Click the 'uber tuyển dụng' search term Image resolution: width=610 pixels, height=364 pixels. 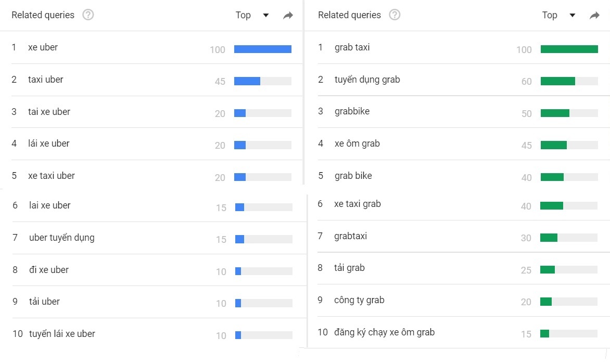[61, 238]
